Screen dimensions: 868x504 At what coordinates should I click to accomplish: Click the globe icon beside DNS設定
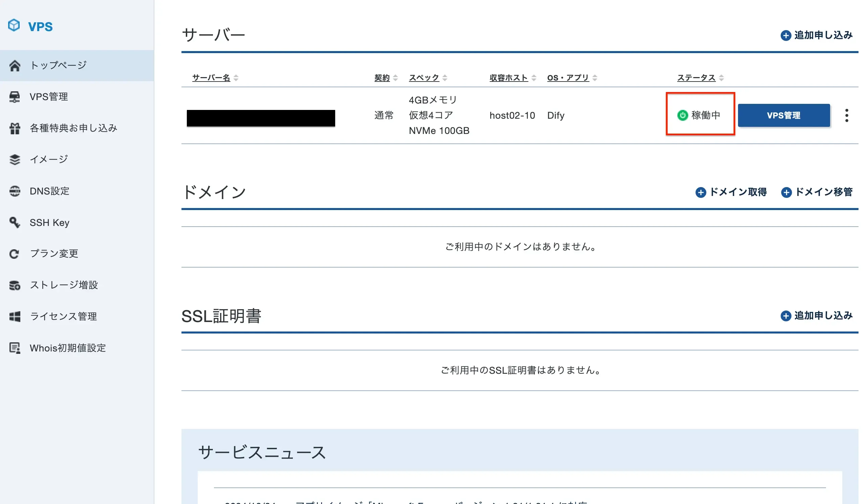tap(15, 191)
